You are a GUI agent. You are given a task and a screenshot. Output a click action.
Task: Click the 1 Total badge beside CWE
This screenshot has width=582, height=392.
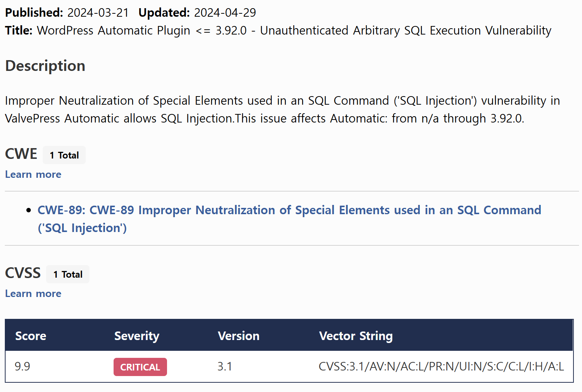64,155
